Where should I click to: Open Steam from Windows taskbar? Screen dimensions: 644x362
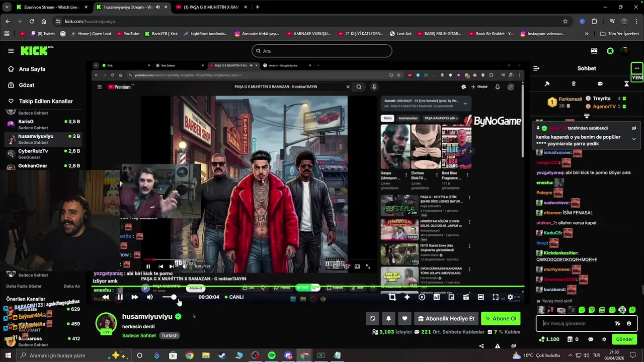pyautogui.click(x=222, y=355)
